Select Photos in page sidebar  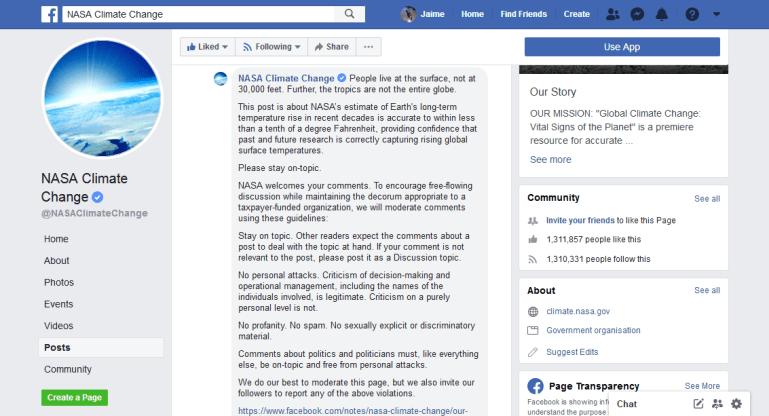59,283
